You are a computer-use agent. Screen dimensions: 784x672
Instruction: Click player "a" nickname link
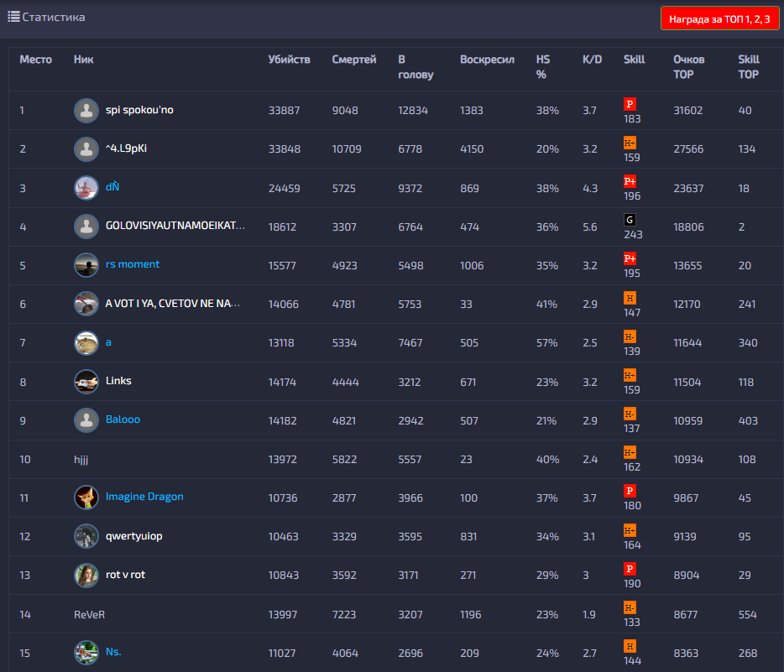108,342
